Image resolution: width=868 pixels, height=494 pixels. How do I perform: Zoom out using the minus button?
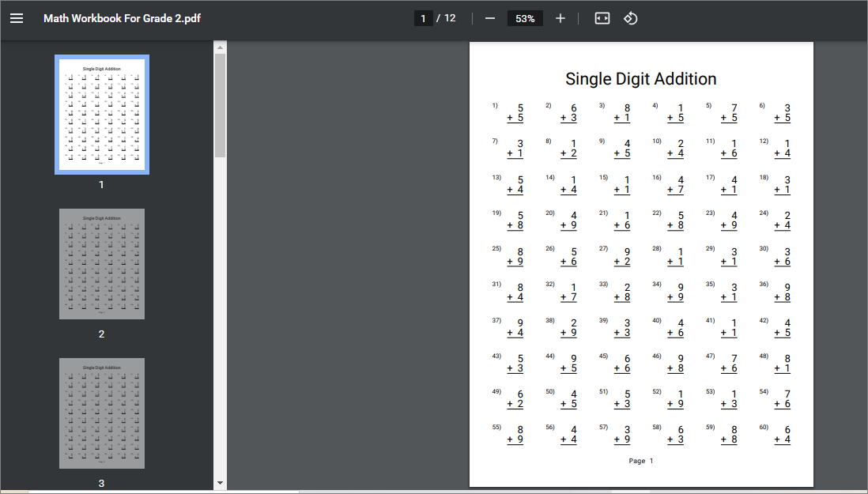click(x=490, y=18)
